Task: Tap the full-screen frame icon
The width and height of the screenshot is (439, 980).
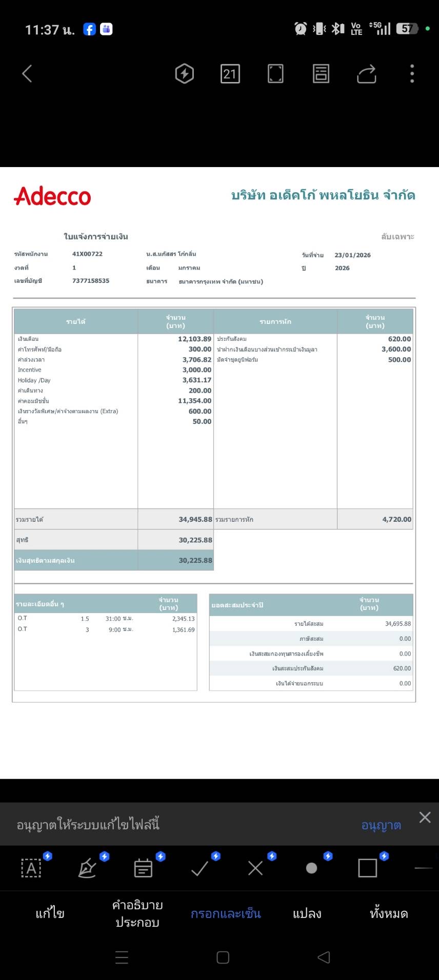Action: click(x=275, y=74)
